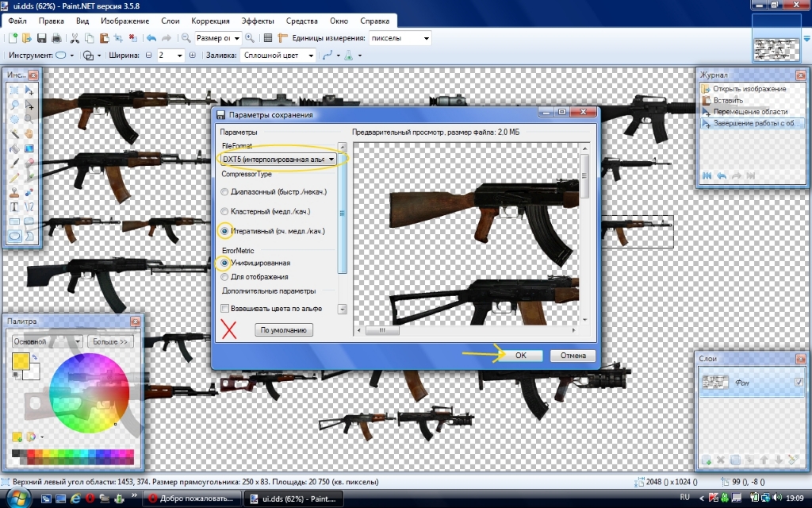The height and width of the screenshot is (508, 812).
Task: Open the пикселы units dropdown
Action: point(400,38)
